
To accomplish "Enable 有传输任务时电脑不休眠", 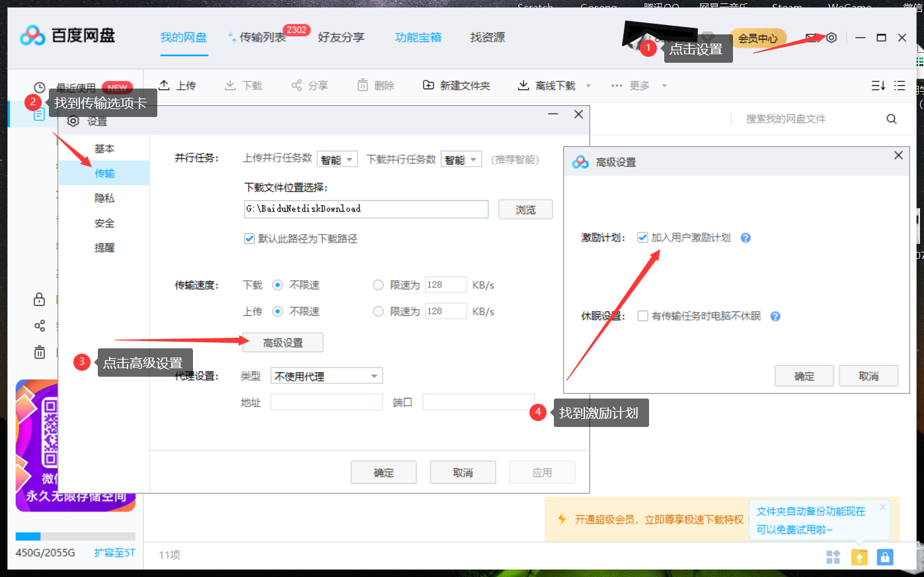I will coord(642,316).
